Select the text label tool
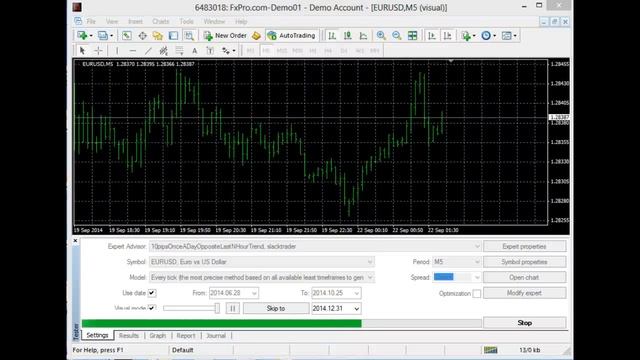Viewport: 640px width, 360px height. [210, 51]
